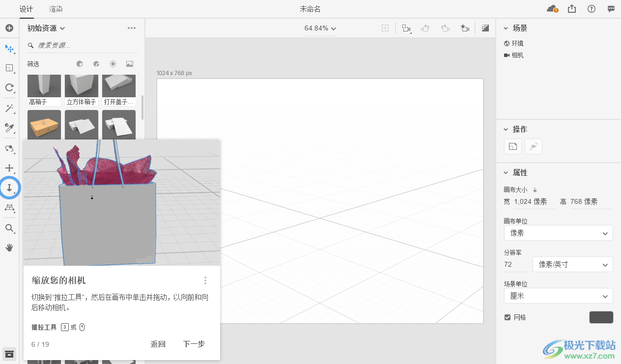
Task: Click the 未命名 document title
Action: pos(310,9)
